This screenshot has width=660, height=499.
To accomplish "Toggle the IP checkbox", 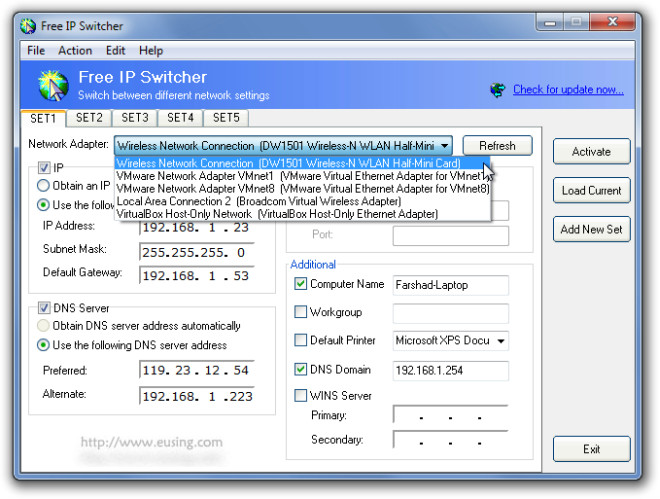I will [x=44, y=168].
